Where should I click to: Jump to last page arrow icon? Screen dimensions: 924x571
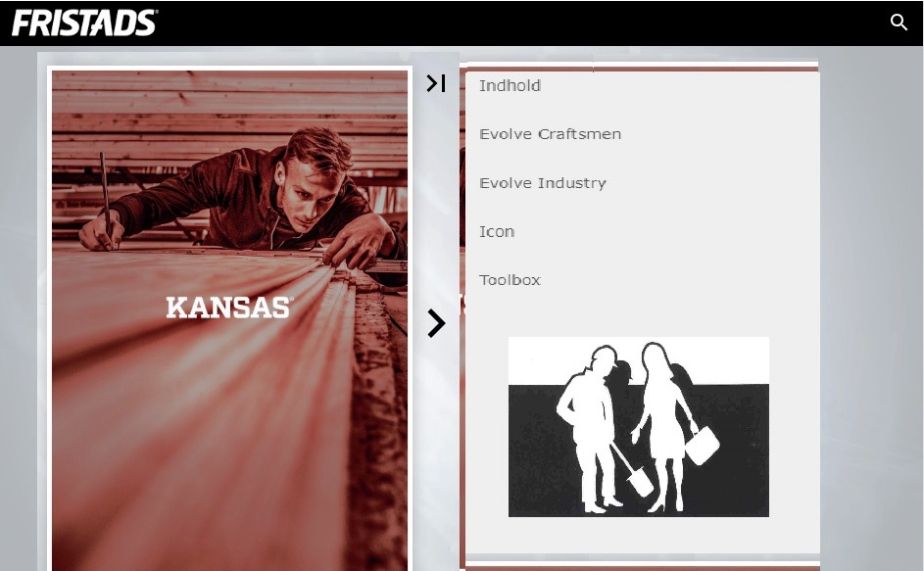(x=436, y=83)
